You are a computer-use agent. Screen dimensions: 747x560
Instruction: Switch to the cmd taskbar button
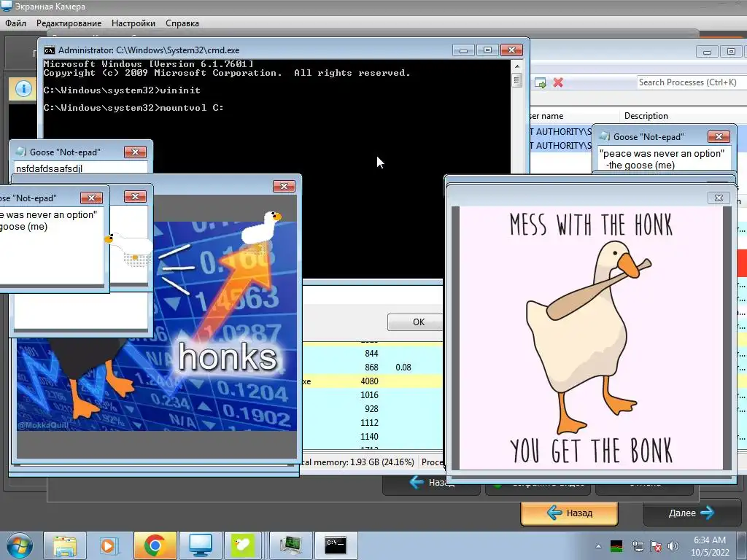(336, 545)
